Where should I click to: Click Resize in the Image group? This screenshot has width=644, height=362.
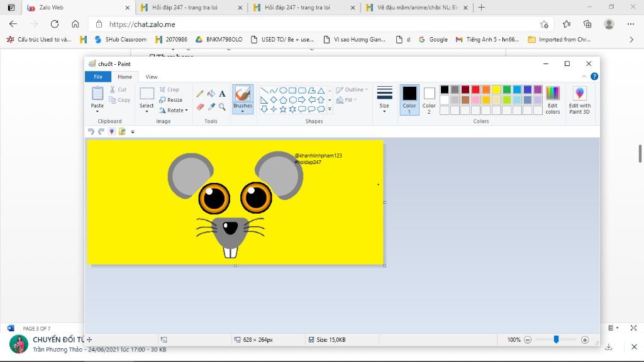pyautogui.click(x=171, y=100)
